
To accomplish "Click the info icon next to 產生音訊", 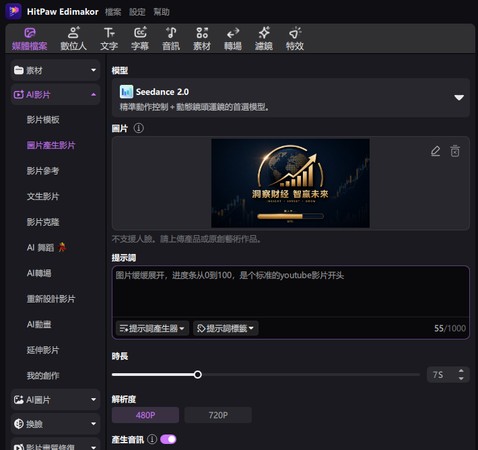I will 152,439.
